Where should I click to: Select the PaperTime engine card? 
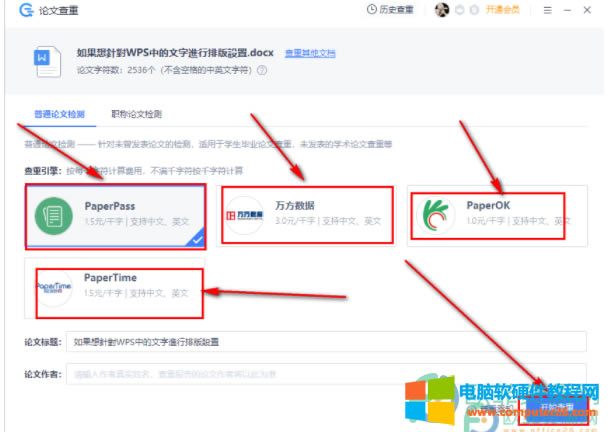point(115,288)
